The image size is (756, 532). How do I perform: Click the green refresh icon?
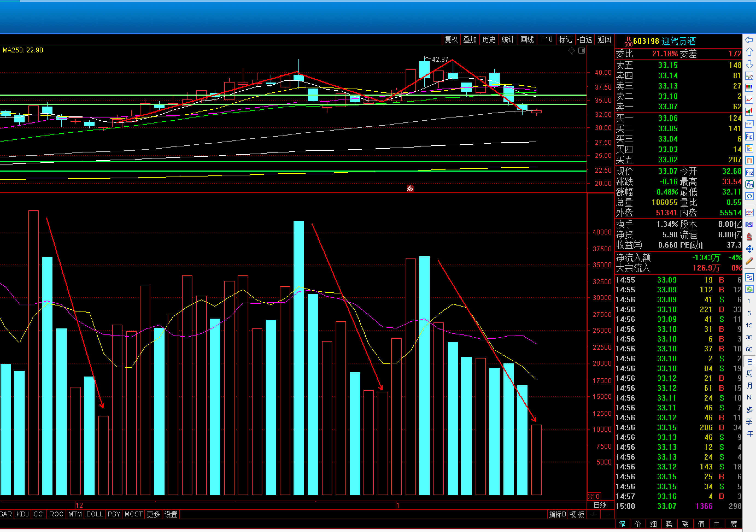point(749,289)
